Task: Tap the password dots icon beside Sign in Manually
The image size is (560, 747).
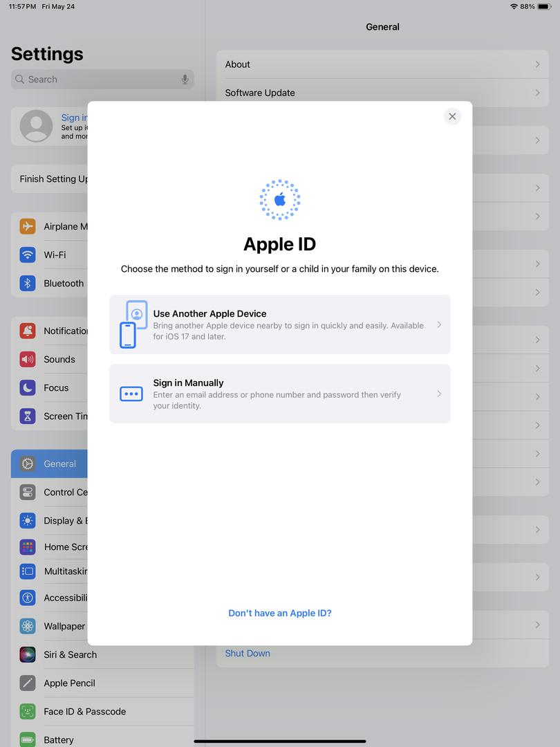Action: (131, 394)
